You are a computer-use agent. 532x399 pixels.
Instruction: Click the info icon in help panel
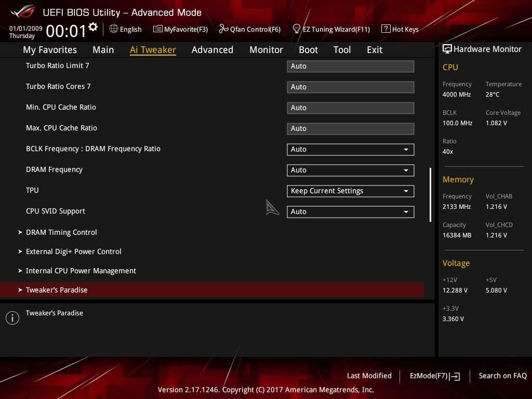[x=12, y=318]
